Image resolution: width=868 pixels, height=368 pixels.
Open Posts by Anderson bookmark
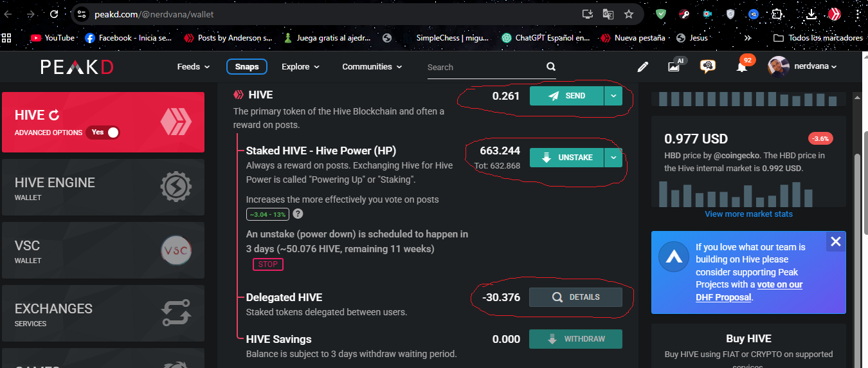[x=229, y=38]
